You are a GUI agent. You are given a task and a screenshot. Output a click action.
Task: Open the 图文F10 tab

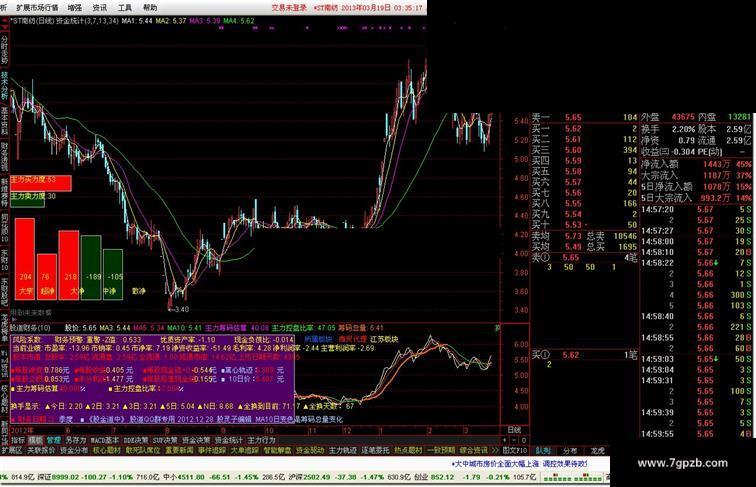(515, 450)
